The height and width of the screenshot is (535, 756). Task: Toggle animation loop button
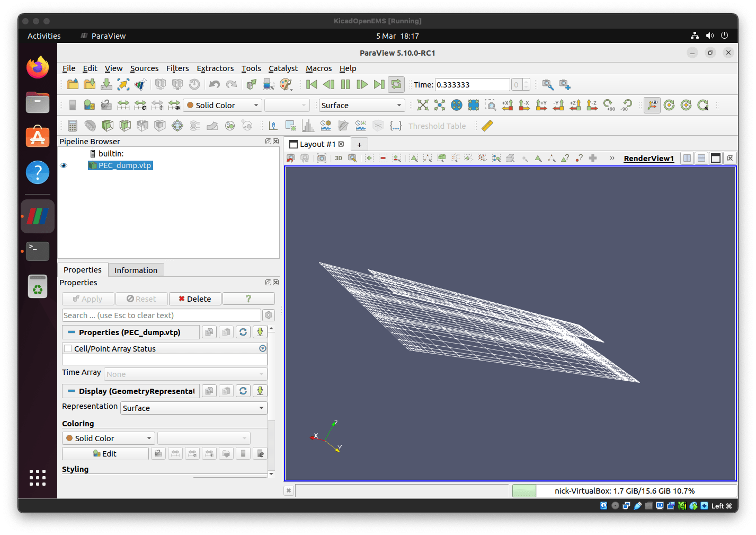(x=396, y=84)
